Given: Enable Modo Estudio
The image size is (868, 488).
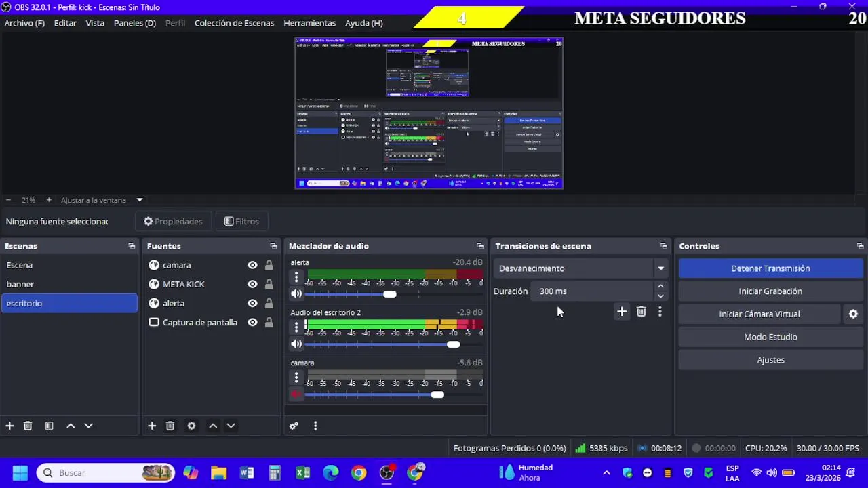Looking at the screenshot, I should [770, 337].
